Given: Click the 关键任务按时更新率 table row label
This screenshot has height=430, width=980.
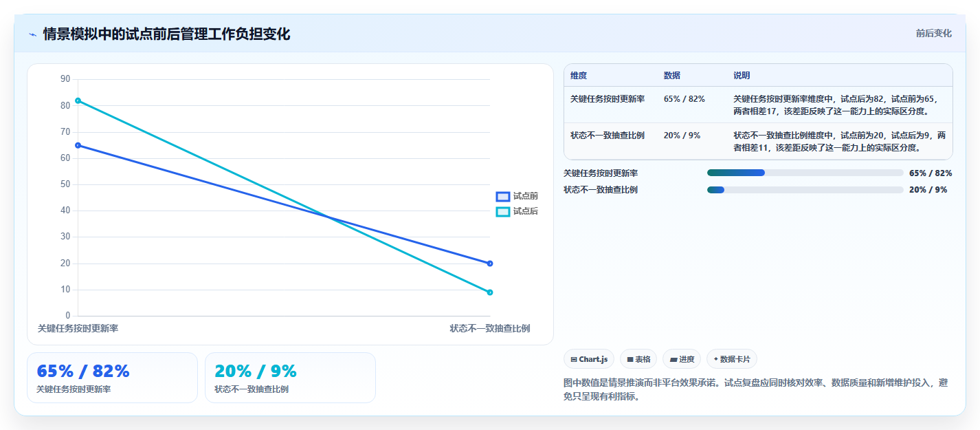Looking at the screenshot, I should click(608, 99).
